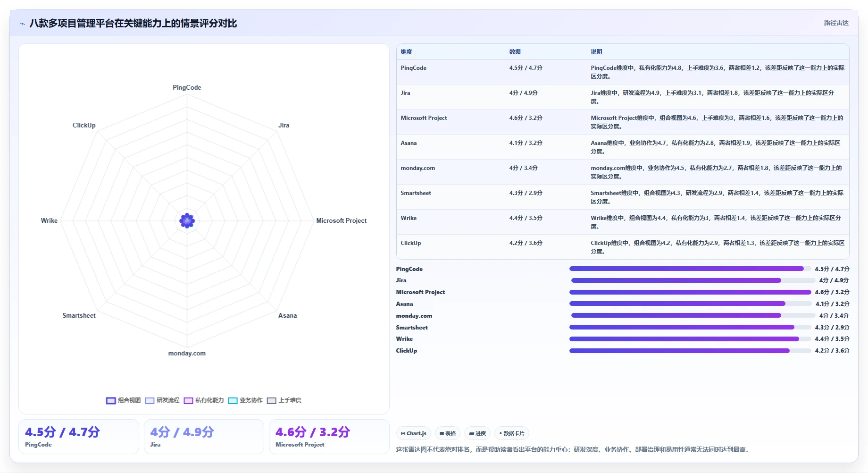Click the PingCode radar axis label

click(187, 87)
